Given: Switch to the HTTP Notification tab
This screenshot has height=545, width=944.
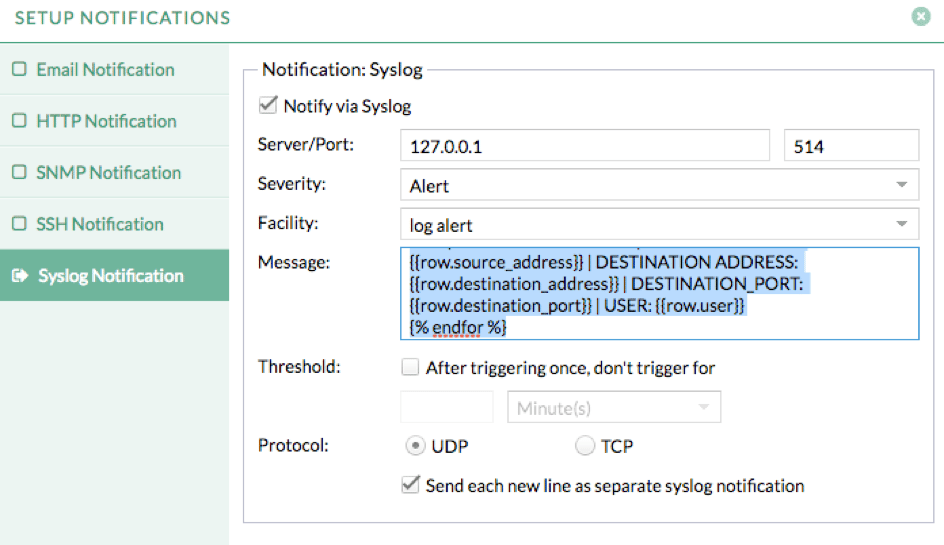Looking at the screenshot, I should pos(106,121).
